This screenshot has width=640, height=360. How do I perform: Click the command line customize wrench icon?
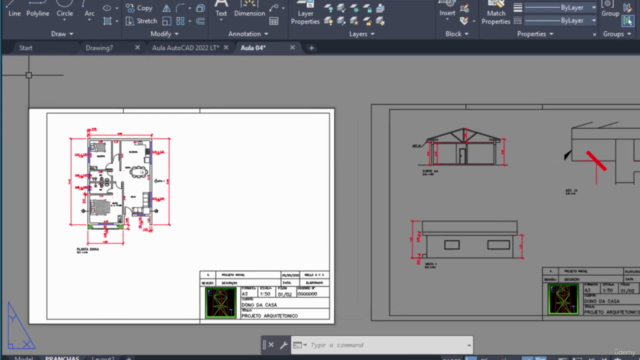(284, 345)
